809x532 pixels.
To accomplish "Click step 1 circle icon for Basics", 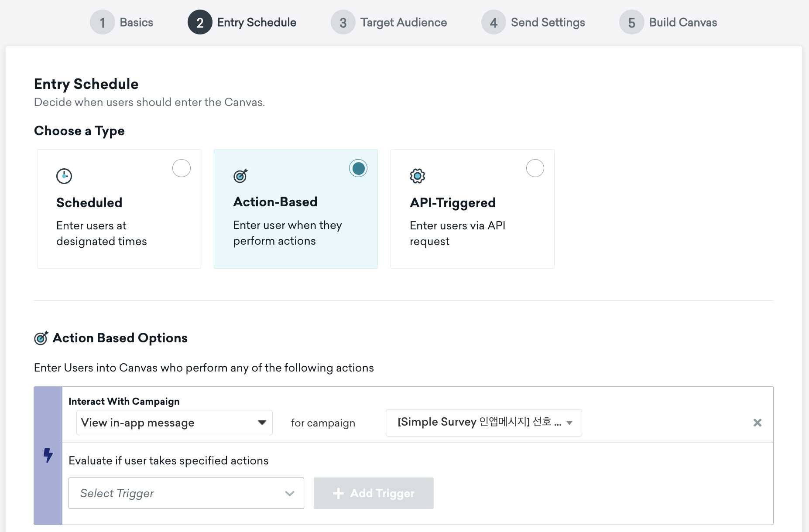I will pos(102,22).
